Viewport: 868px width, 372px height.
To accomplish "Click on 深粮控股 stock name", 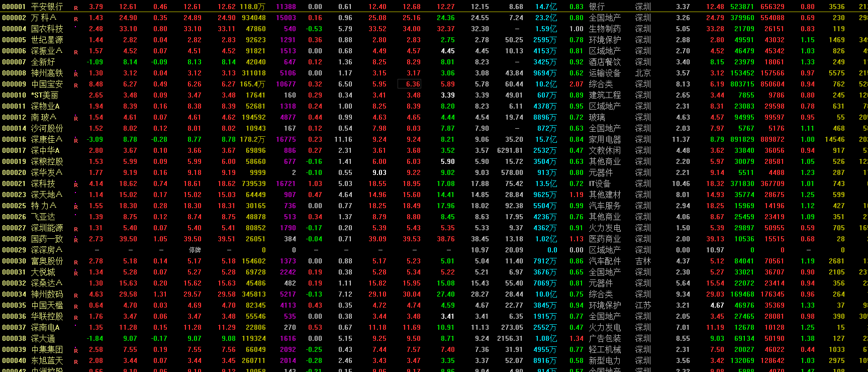I will click(x=47, y=161).
